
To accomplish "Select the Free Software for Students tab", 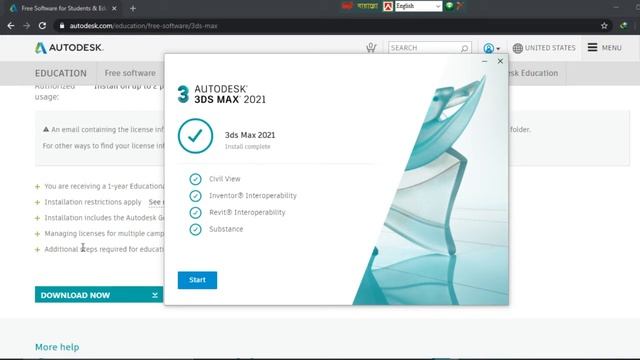I will [x=64, y=8].
